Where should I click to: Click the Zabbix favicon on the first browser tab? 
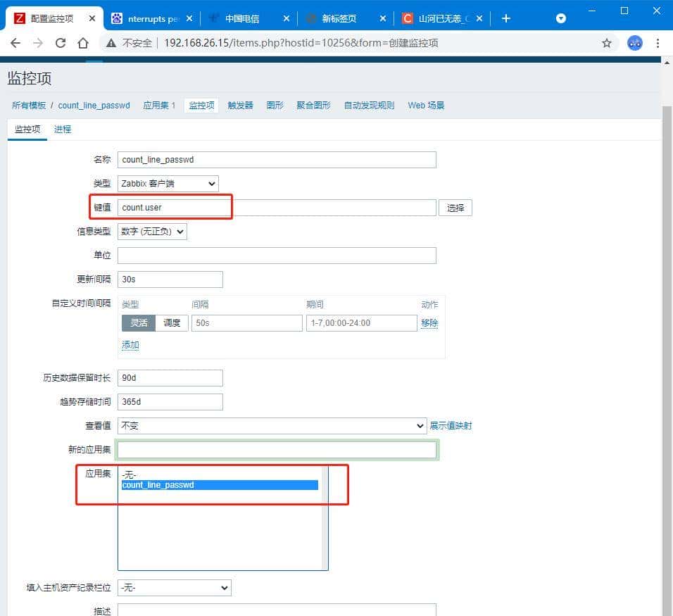coord(19,18)
